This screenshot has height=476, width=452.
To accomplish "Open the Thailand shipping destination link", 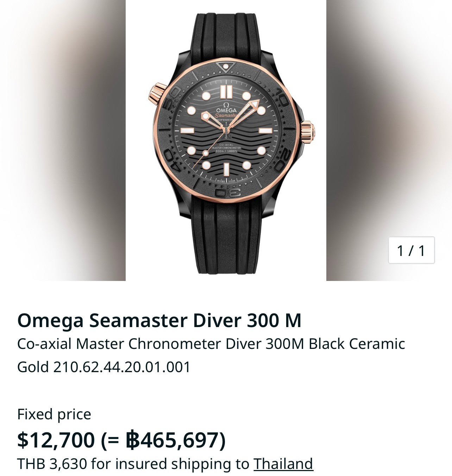I will 283,464.
